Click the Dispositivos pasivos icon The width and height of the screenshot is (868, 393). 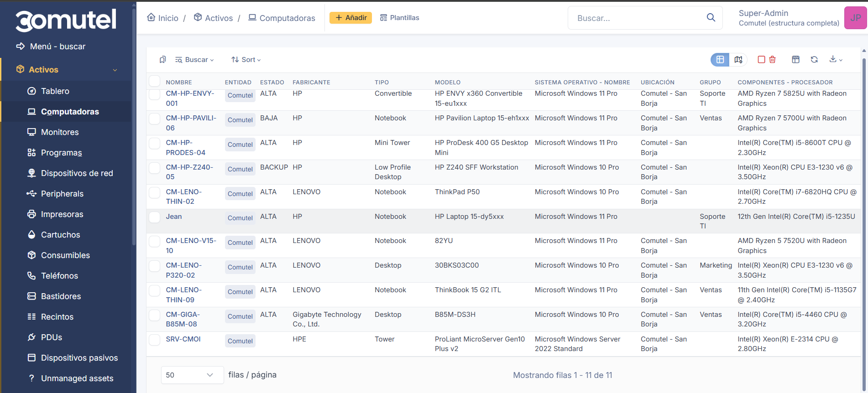tap(31, 358)
